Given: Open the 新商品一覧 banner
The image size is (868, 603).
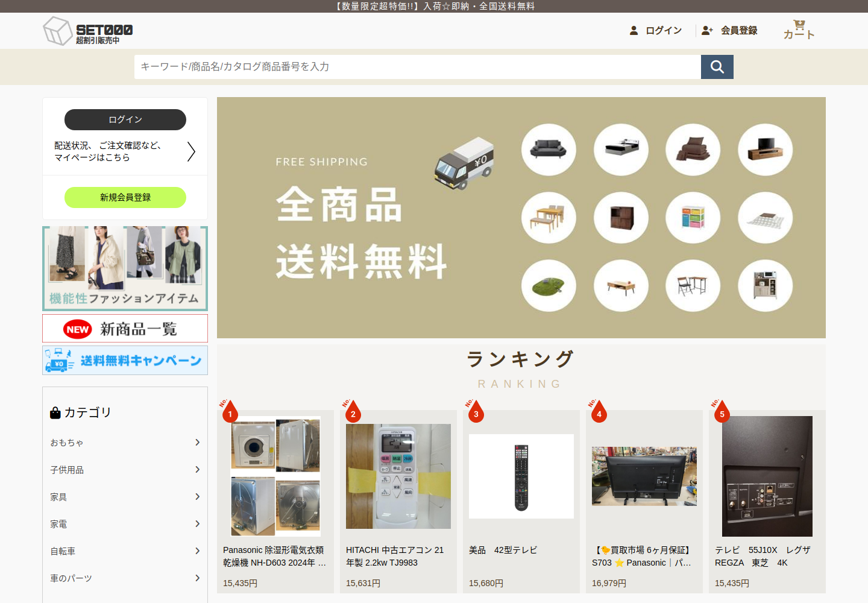Looking at the screenshot, I should (125, 329).
